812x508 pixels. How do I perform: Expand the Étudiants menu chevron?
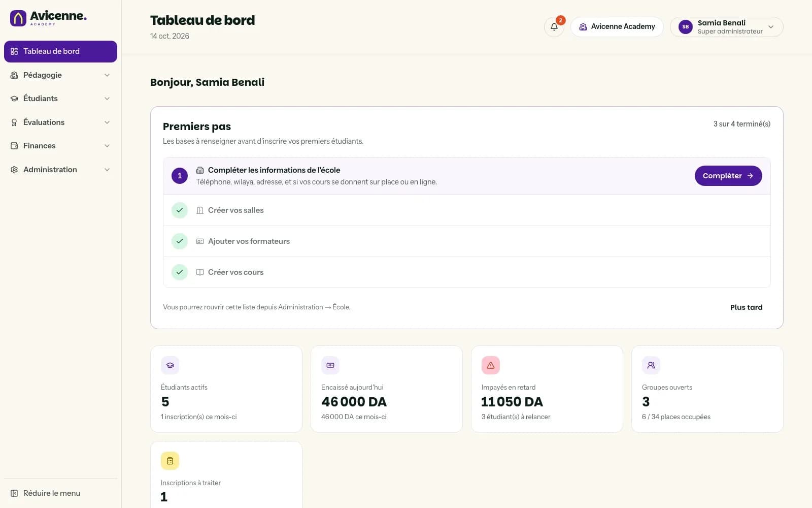coord(107,99)
